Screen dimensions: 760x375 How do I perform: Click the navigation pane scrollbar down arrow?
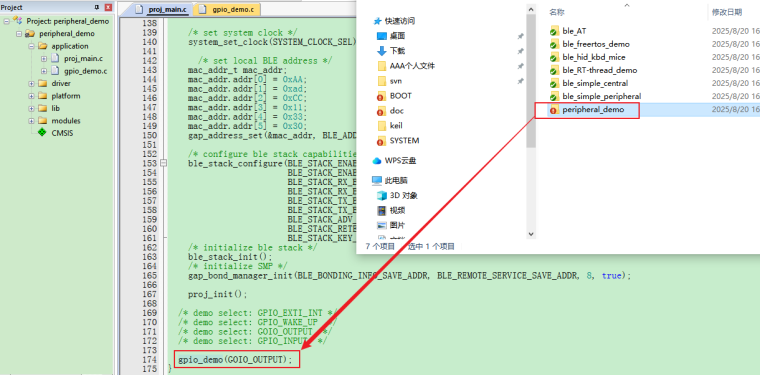pos(531,234)
